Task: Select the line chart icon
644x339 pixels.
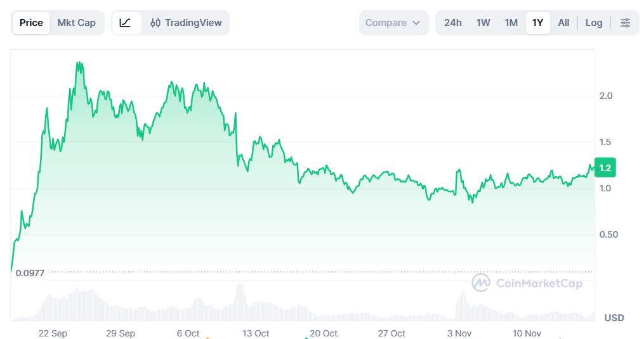Action: 126,23
